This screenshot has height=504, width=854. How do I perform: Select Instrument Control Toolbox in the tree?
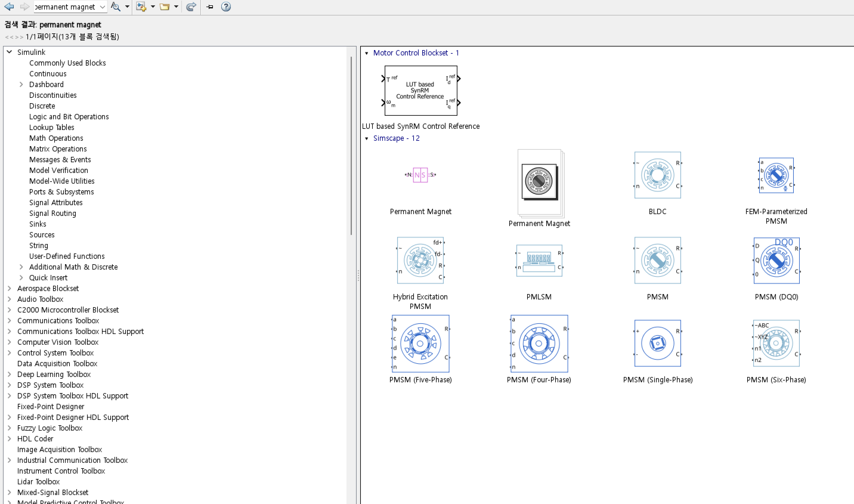pos(61,471)
